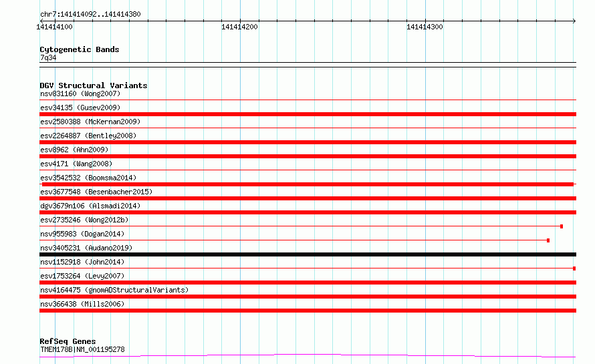
Task: Click variant label esv4171 (Wang2008)
Action: (x=76, y=164)
